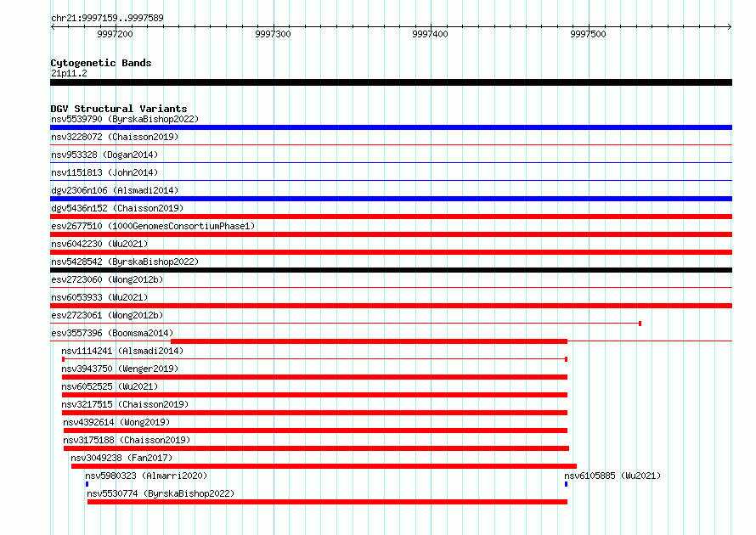The width and height of the screenshot is (756, 535).
Task: Open esv2723061 (Wong2012b) label
Action: click(x=107, y=315)
